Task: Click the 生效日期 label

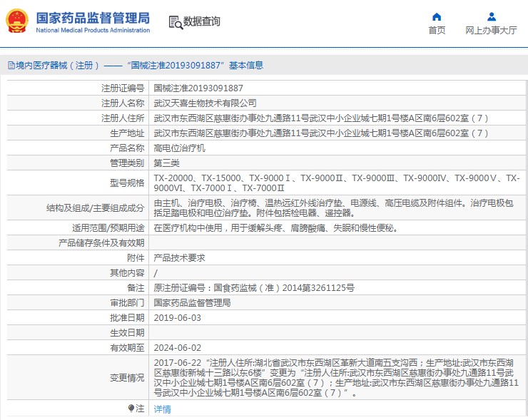Action: click(127, 332)
